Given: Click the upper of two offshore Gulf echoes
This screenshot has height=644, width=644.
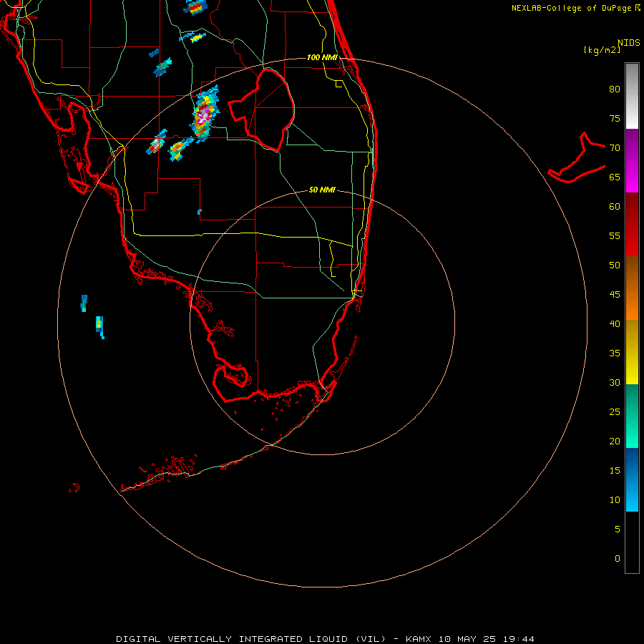Looking at the screenshot, I should 84,303.
